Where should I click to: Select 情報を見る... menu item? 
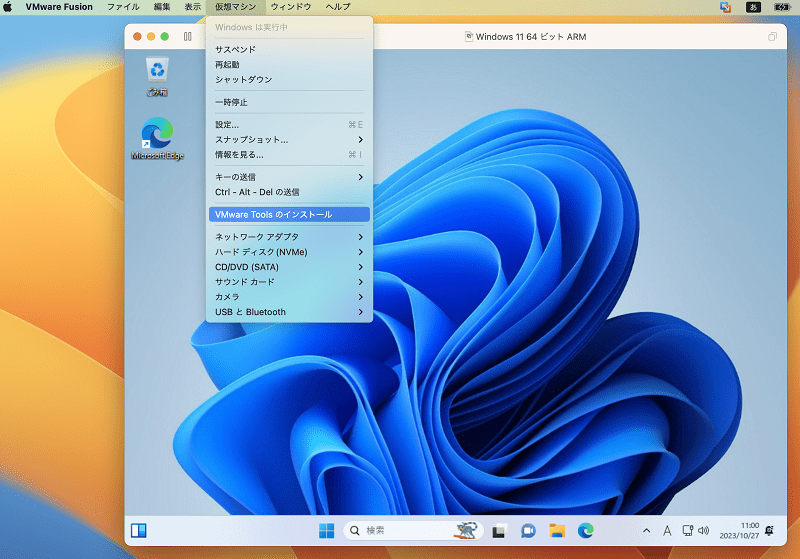(x=289, y=155)
